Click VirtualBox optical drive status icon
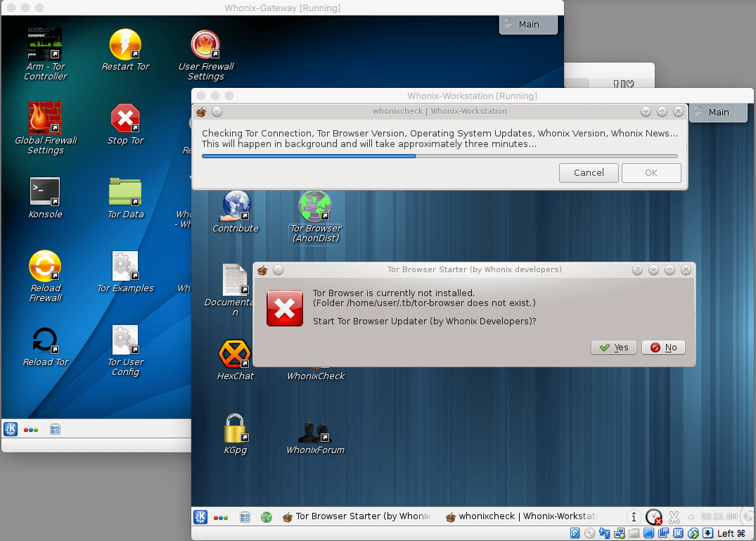The height and width of the screenshot is (541, 756). click(x=589, y=533)
